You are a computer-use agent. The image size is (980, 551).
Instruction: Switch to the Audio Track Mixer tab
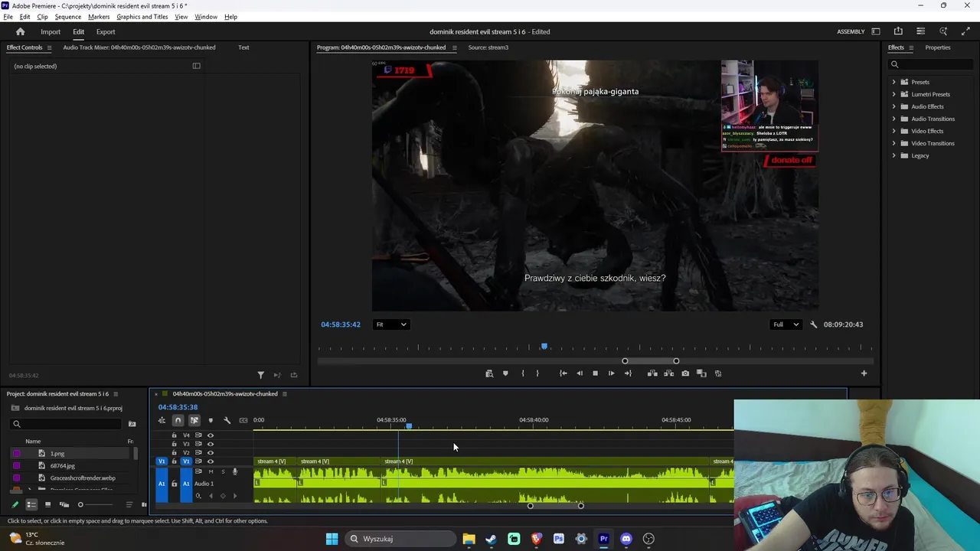139,47
